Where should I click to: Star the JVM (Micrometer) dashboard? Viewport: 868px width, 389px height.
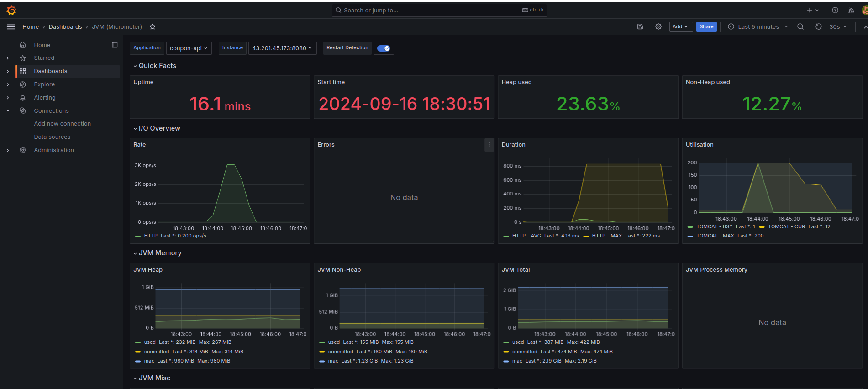coord(153,27)
